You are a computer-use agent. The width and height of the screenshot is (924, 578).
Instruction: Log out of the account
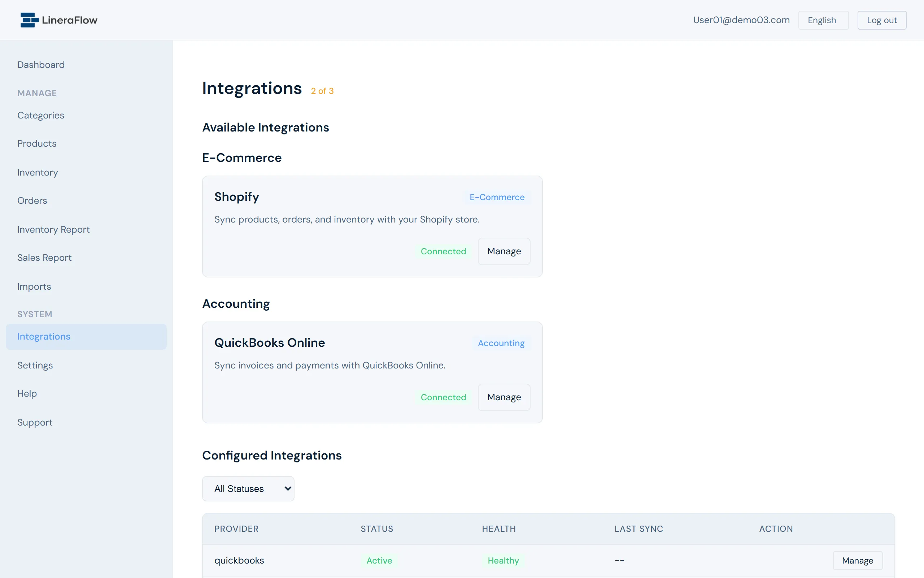tap(882, 20)
